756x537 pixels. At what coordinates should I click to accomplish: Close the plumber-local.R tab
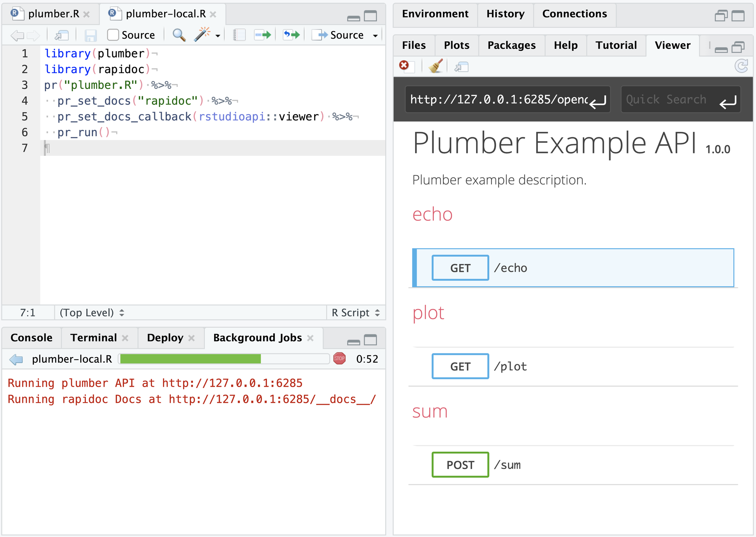(213, 14)
